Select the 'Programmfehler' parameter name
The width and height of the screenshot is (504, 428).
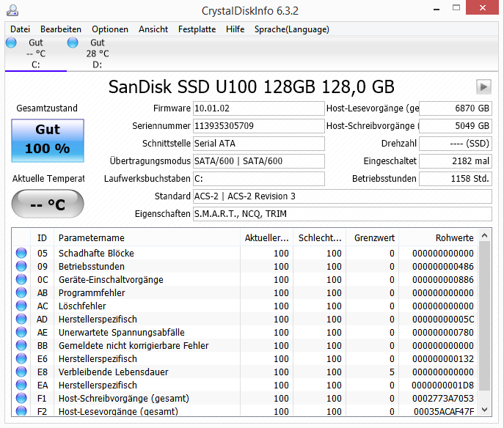coord(92,293)
